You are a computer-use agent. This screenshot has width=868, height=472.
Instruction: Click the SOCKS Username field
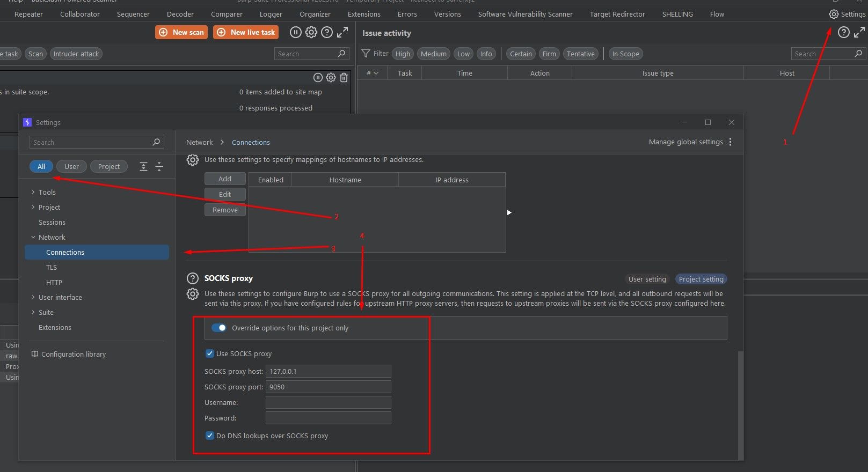coord(329,402)
